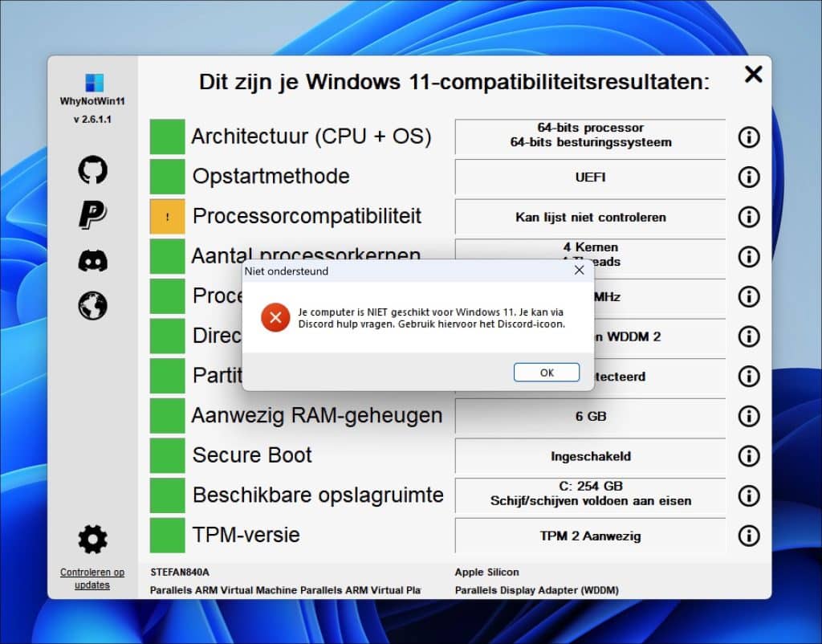The height and width of the screenshot is (644, 822).
Task: Click the red error icon in dialog
Action: coord(275,317)
